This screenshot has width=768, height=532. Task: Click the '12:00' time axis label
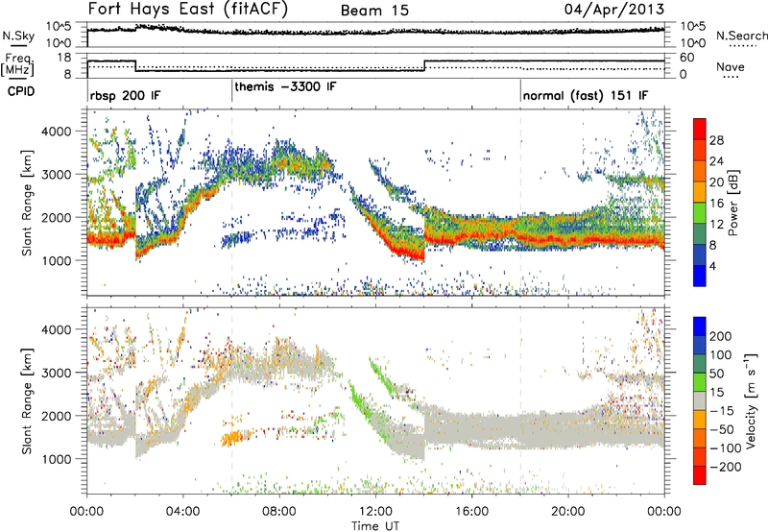[375, 512]
